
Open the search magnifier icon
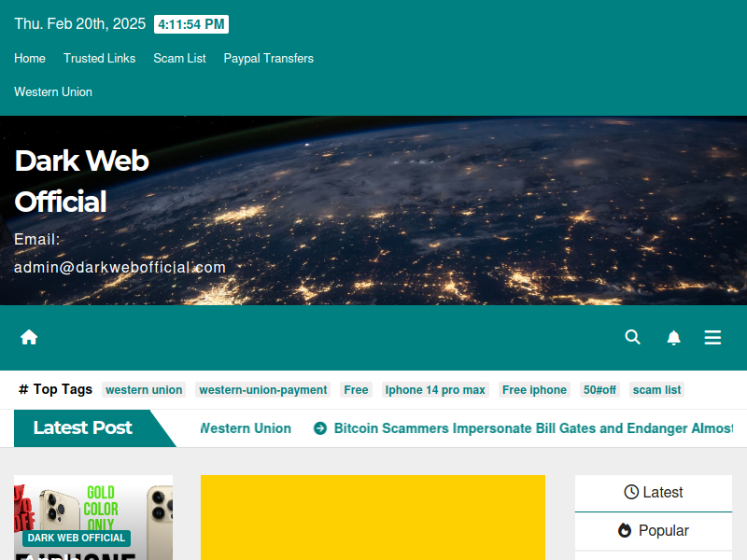click(632, 337)
